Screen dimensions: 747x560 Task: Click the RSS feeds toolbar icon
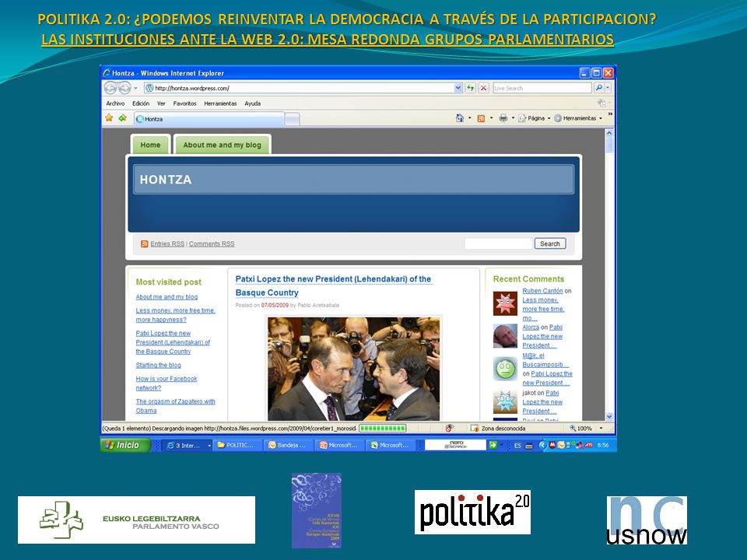[x=481, y=118]
